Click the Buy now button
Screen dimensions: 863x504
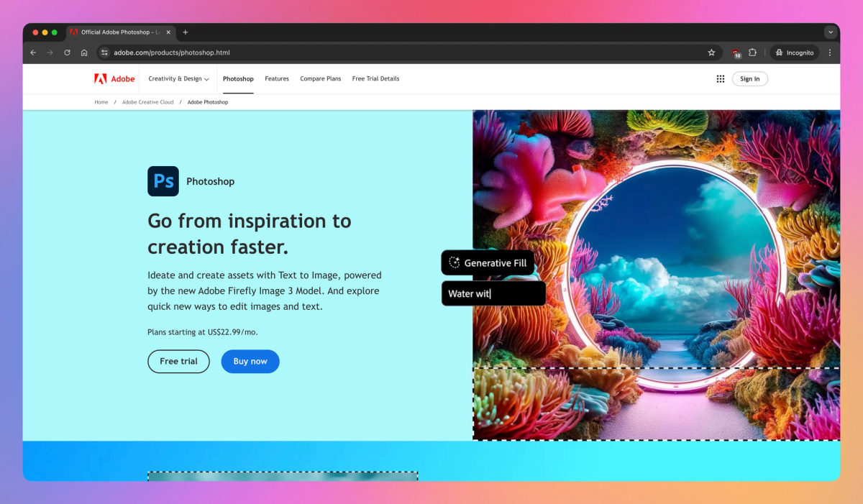(250, 361)
